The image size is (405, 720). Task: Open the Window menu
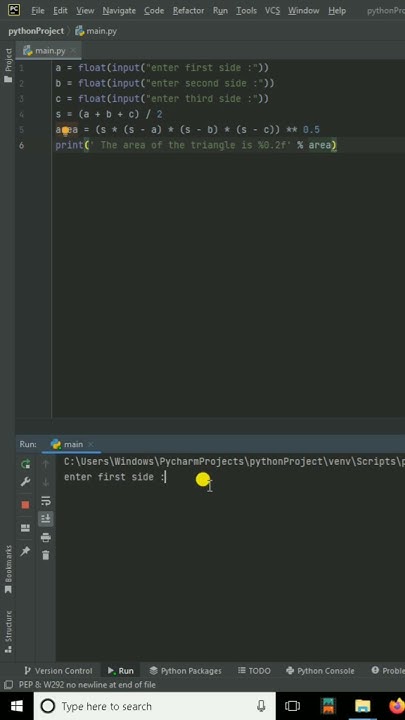point(304,11)
